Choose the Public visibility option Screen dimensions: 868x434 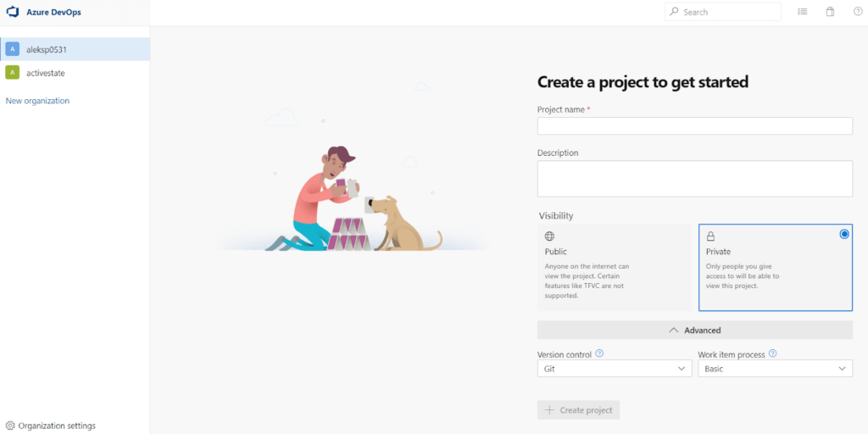click(615, 267)
